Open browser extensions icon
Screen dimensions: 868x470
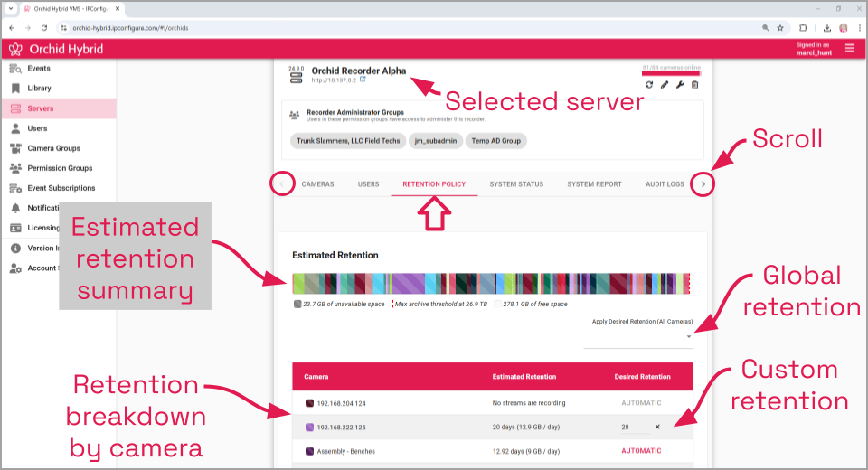tap(803, 28)
